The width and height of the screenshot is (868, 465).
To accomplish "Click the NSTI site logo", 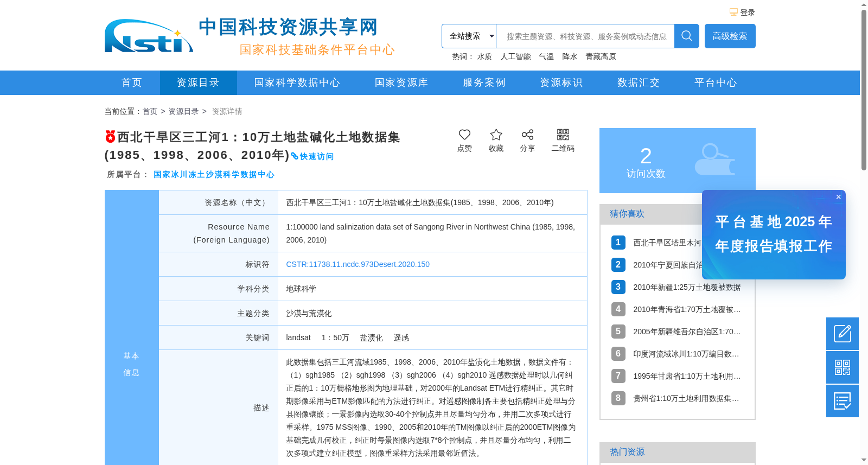I will [x=149, y=36].
